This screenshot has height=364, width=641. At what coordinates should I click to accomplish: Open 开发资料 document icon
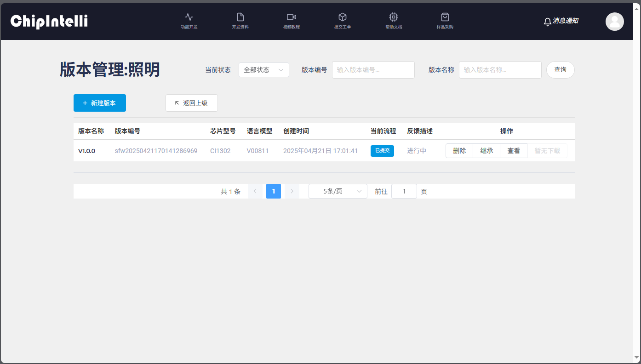[240, 17]
